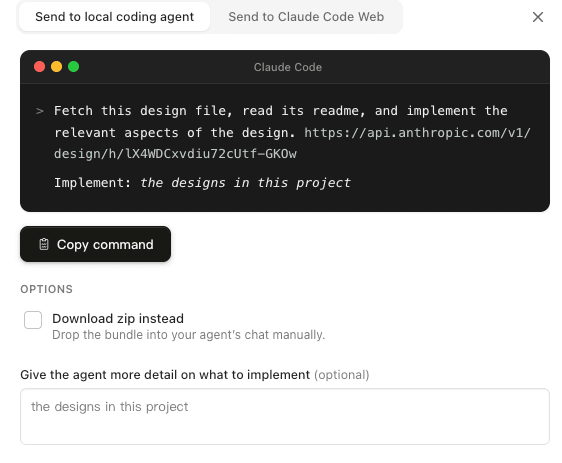Switch to Send to Claude Code Web tab
The width and height of the screenshot is (562, 463).
point(306,17)
